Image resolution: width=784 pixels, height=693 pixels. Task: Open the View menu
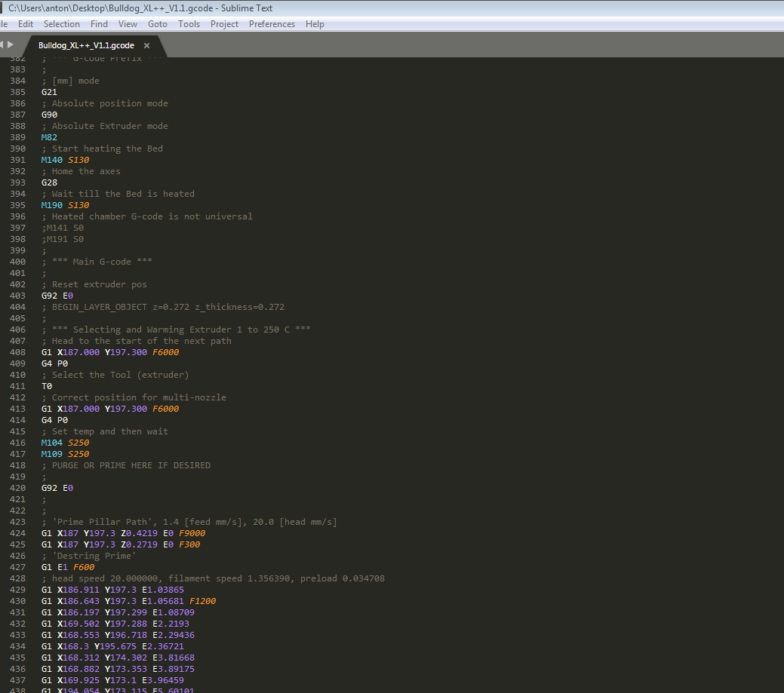128,24
